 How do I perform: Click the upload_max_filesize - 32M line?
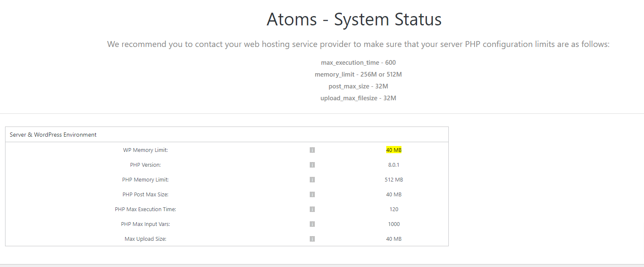click(x=358, y=98)
